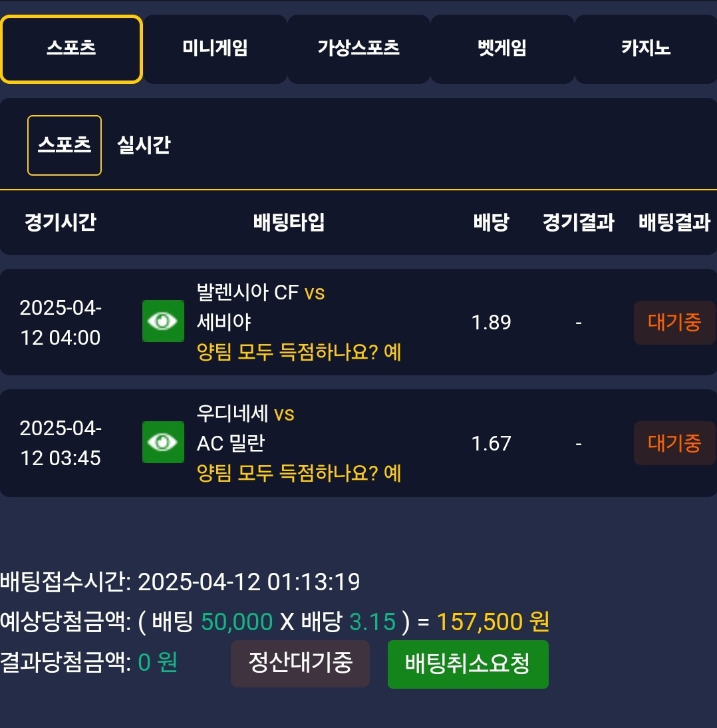Click the 정산대기중 status button
717x728 pixels.
(300, 663)
